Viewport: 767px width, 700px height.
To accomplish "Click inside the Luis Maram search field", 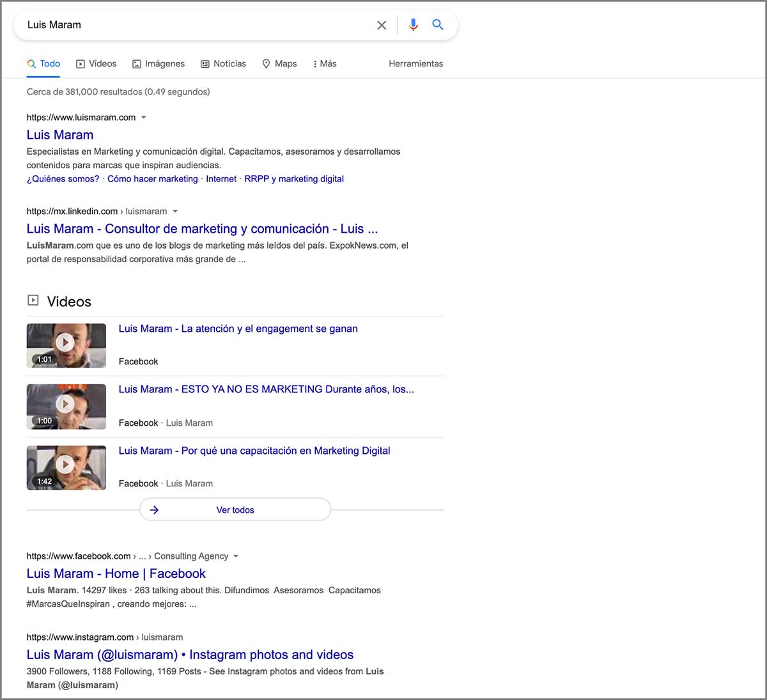I will [192, 25].
